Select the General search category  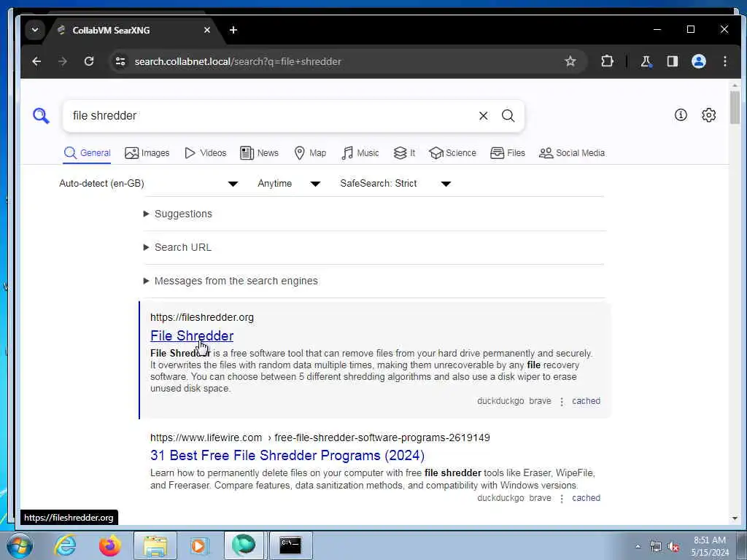(88, 153)
